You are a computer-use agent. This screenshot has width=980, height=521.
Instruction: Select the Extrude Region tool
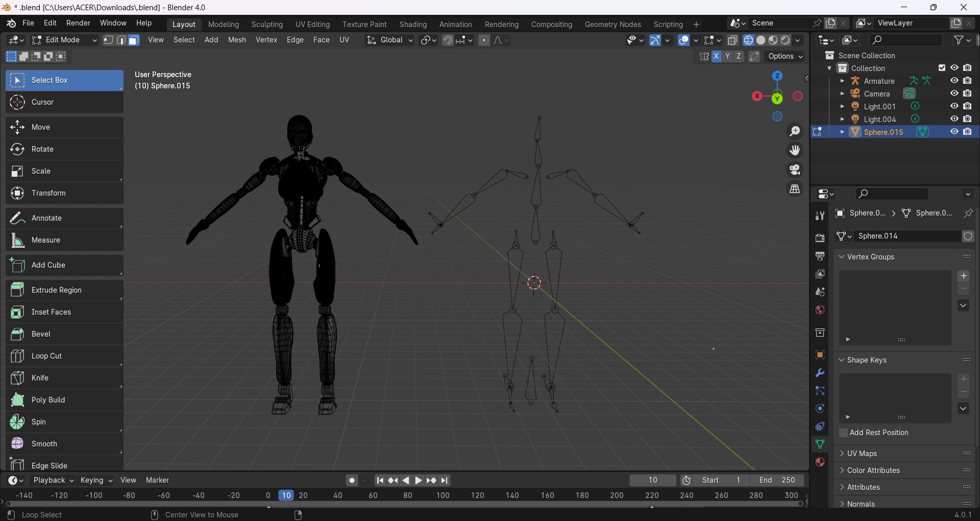click(64, 290)
